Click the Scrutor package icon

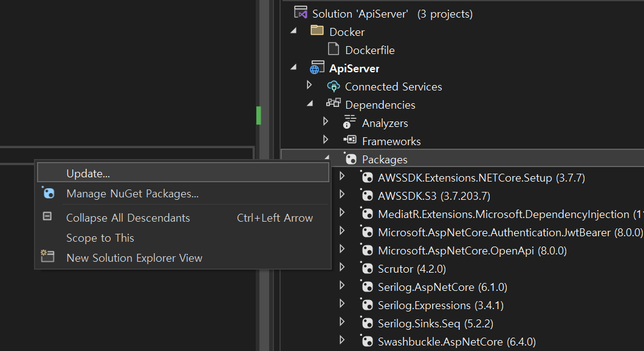click(366, 268)
